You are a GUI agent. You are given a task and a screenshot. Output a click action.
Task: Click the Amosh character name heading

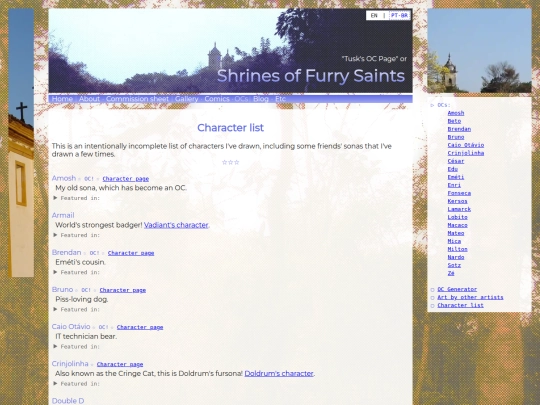click(x=64, y=178)
